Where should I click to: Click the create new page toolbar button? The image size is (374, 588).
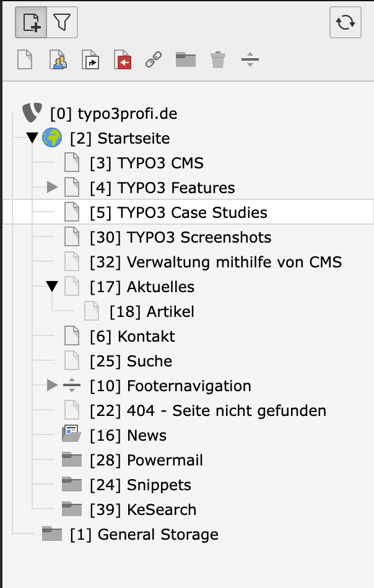click(x=31, y=22)
